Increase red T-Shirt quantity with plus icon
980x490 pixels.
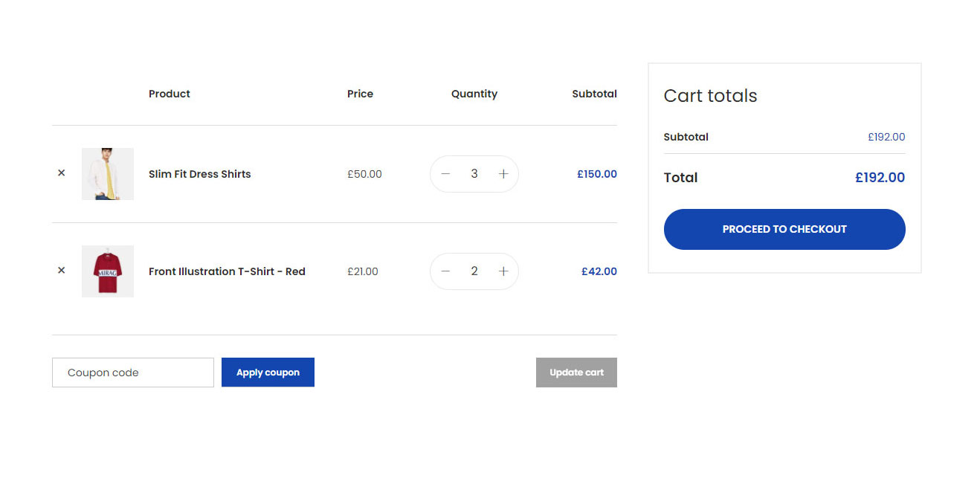tap(503, 271)
